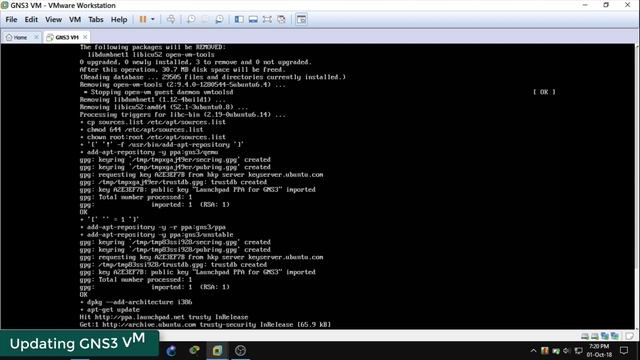This screenshot has width=640, height=360.
Task: Open the Edit menu
Action: click(x=31, y=19)
